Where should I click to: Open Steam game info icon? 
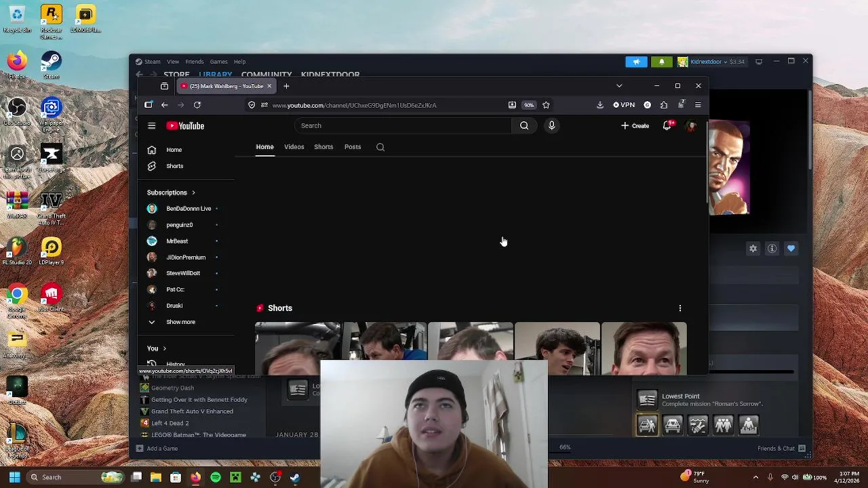point(772,249)
